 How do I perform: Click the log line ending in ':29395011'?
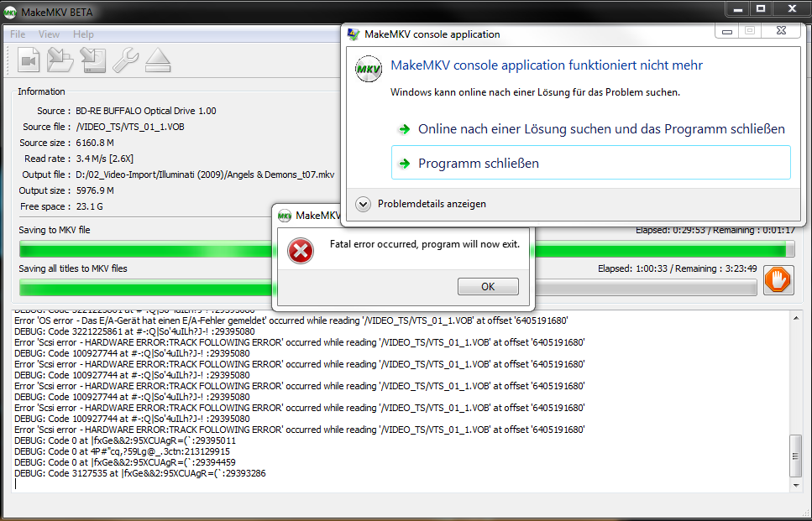(125, 440)
